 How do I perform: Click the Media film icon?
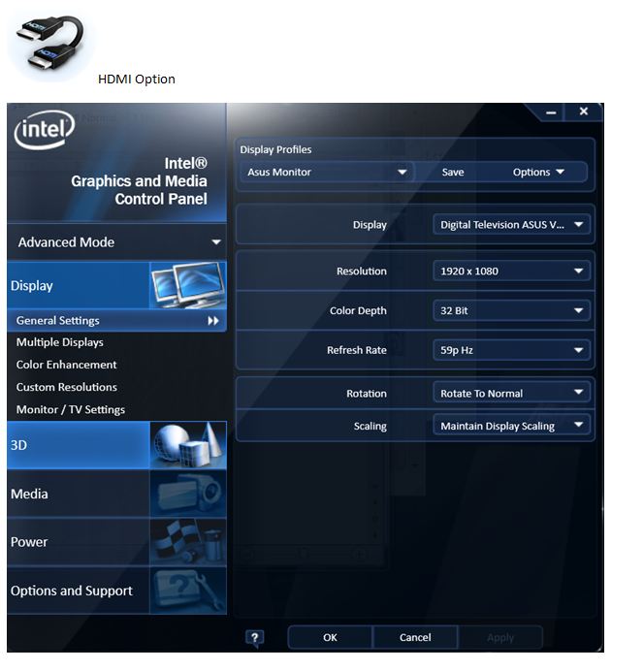click(x=187, y=494)
